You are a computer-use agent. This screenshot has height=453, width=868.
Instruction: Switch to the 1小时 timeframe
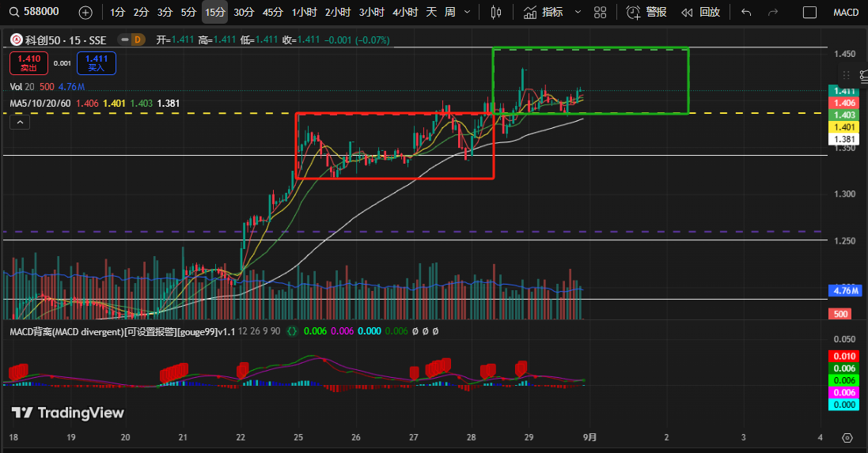click(x=305, y=12)
